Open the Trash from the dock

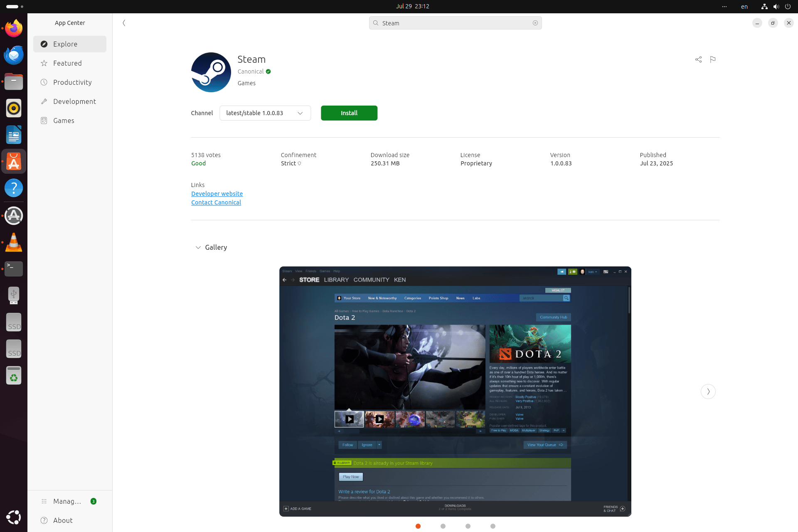tap(14, 375)
